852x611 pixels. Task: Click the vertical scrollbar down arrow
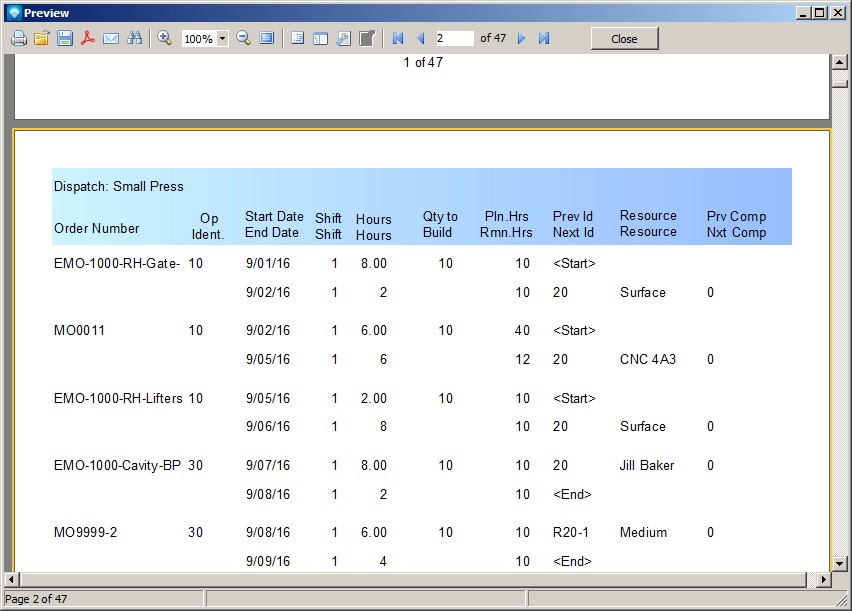tap(840, 563)
